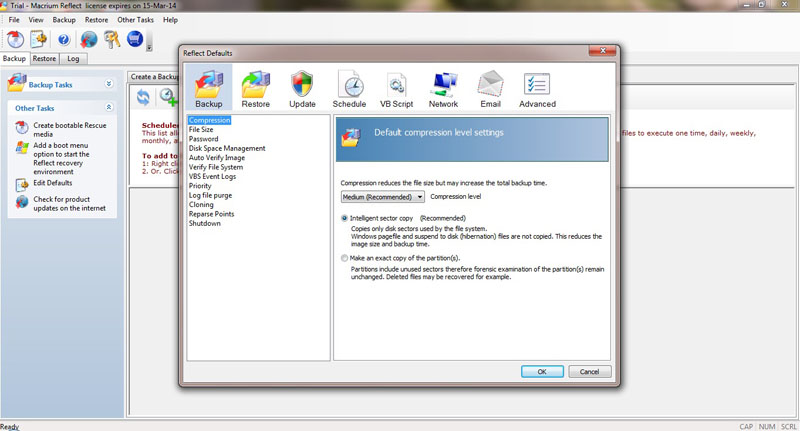Collapse the Other Tasks panel chevron
The width and height of the screenshot is (800, 431).
pyautogui.click(x=109, y=107)
